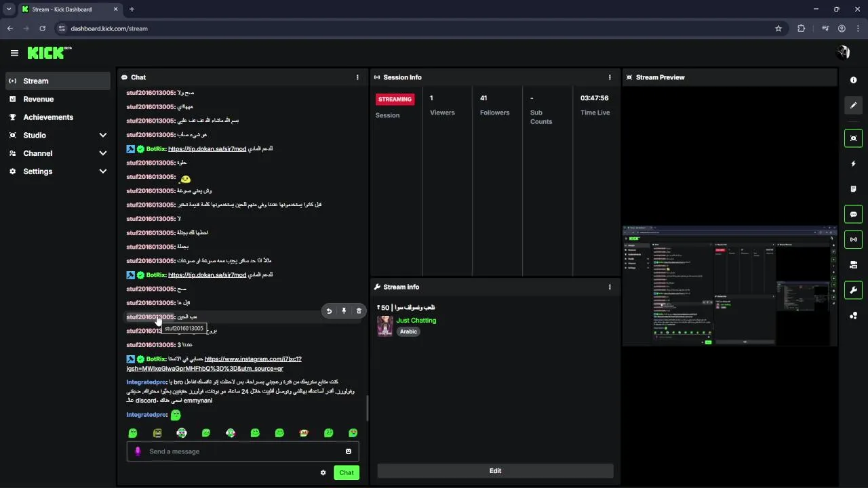The width and height of the screenshot is (868, 488).
Task: Click the browser back arrow
Action: point(10,28)
